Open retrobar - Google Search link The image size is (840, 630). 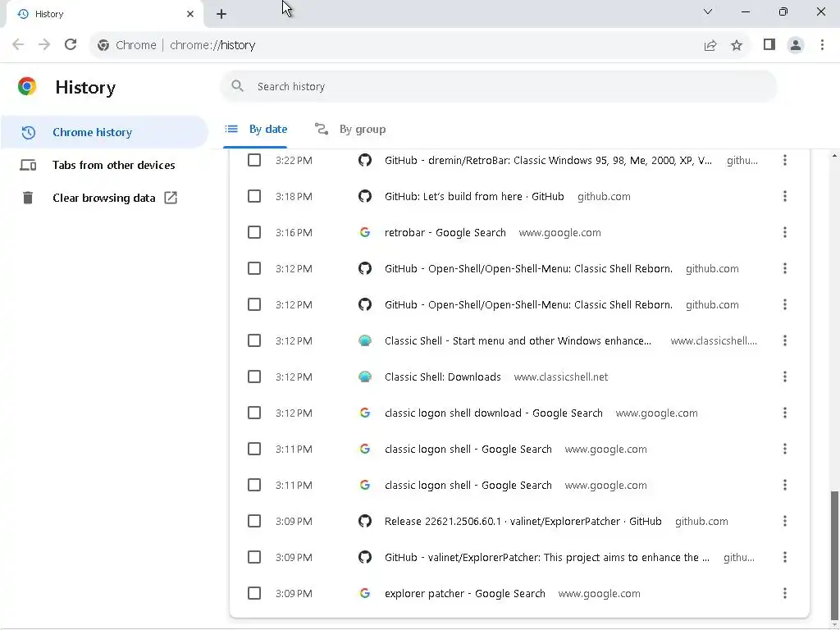pyautogui.click(x=445, y=232)
